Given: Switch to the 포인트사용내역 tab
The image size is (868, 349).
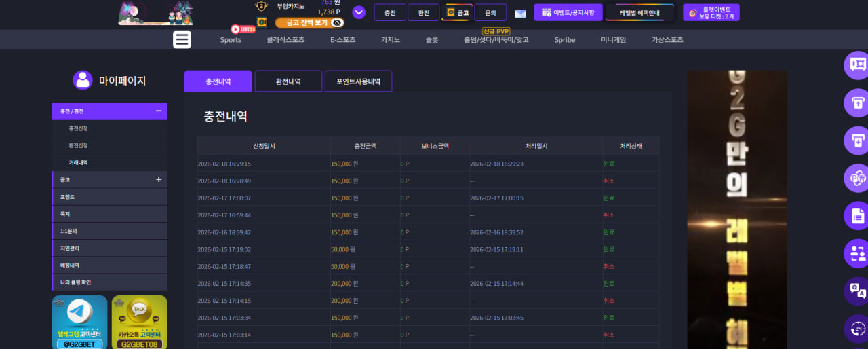Looking at the screenshot, I should 358,81.
